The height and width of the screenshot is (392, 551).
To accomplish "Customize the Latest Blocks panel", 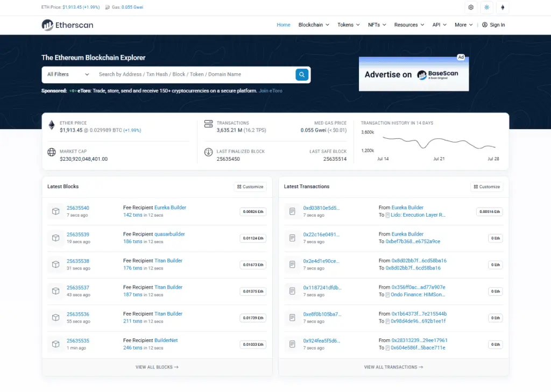I will [x=250, y=187].
